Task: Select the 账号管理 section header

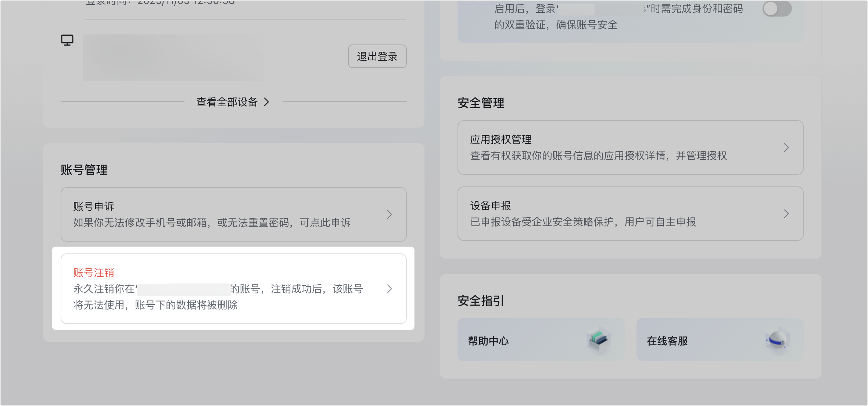Action: (x=84, y=170)
